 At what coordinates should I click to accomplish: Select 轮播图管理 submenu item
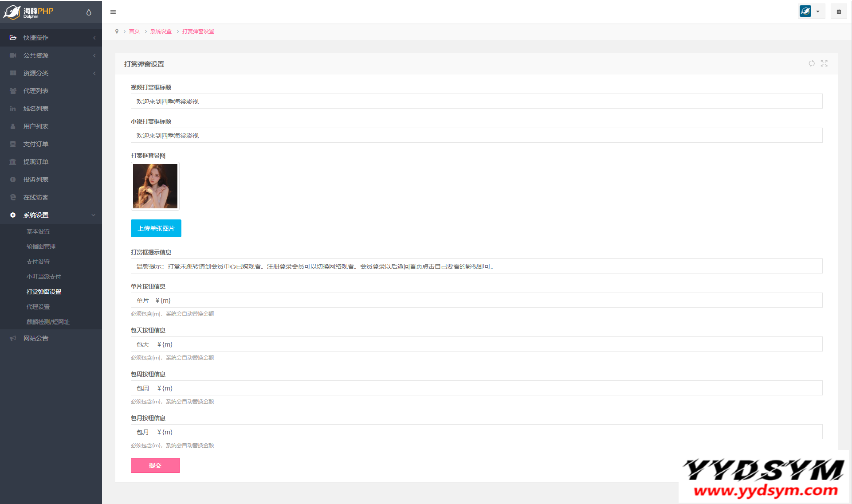[41, 246]
